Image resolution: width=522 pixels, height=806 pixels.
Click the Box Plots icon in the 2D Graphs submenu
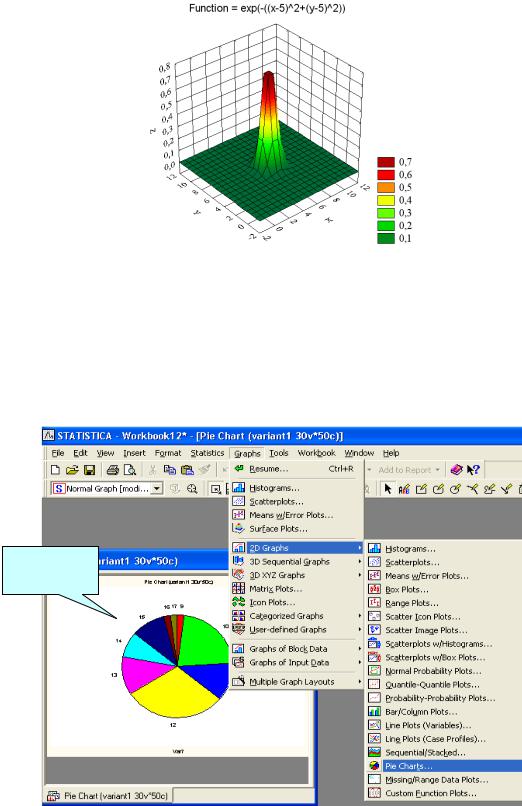click(x=375, y=589)
